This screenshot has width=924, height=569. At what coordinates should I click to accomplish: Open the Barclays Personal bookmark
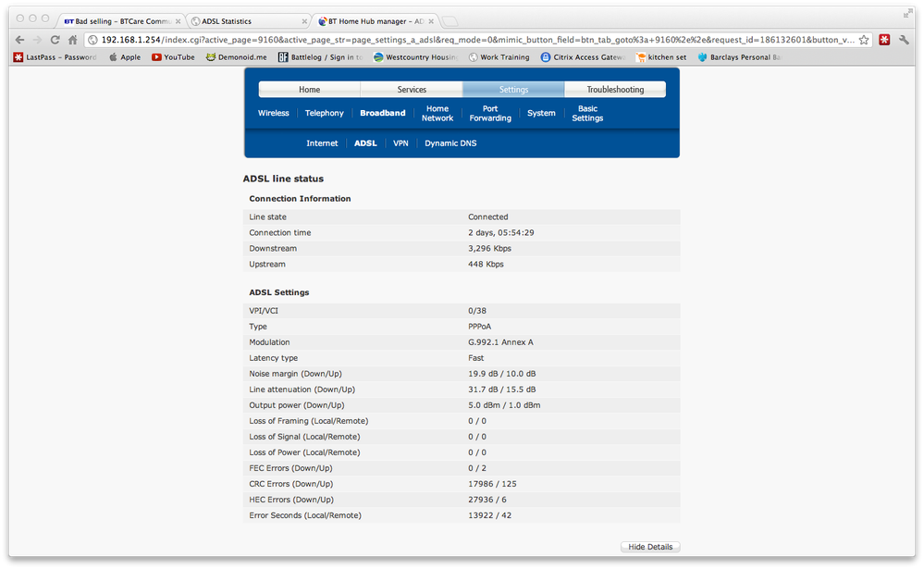click(x=740, y=57)
